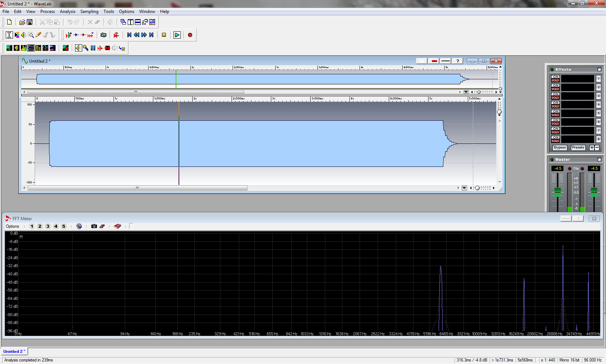Screen dimensions: 606x364
Task: Take FFT snapshot with camera icon
Action: [94, 226]
